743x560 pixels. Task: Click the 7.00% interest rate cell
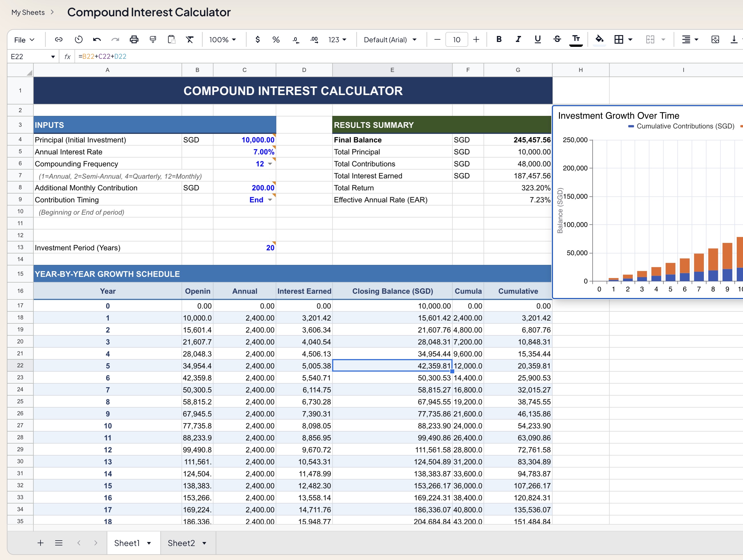[x=245, y=152]
